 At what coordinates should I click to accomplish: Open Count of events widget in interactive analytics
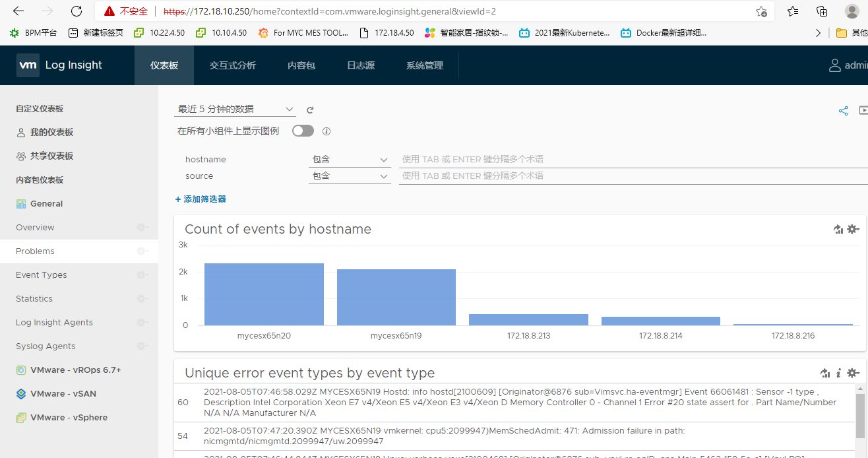click(838, 229)
